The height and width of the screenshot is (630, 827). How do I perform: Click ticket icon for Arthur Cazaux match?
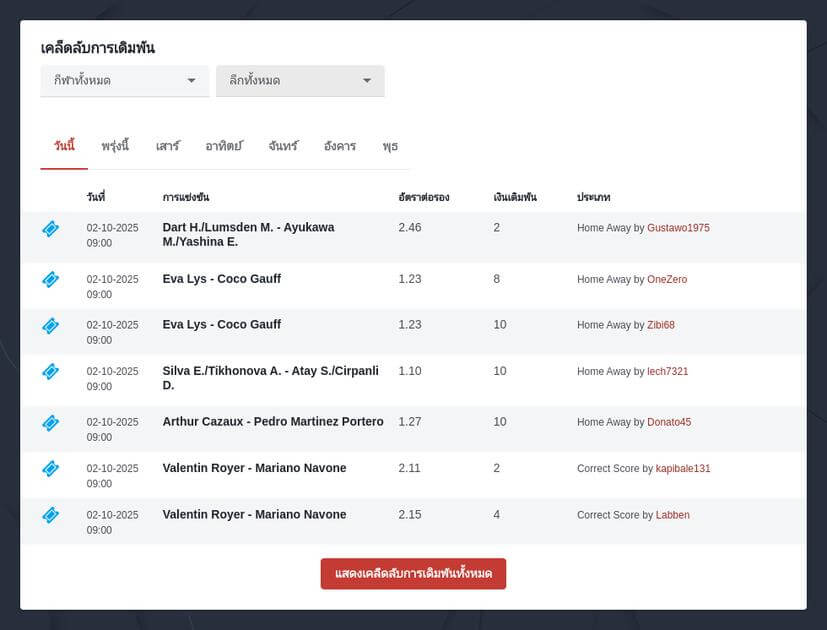[x=50, y=422]
